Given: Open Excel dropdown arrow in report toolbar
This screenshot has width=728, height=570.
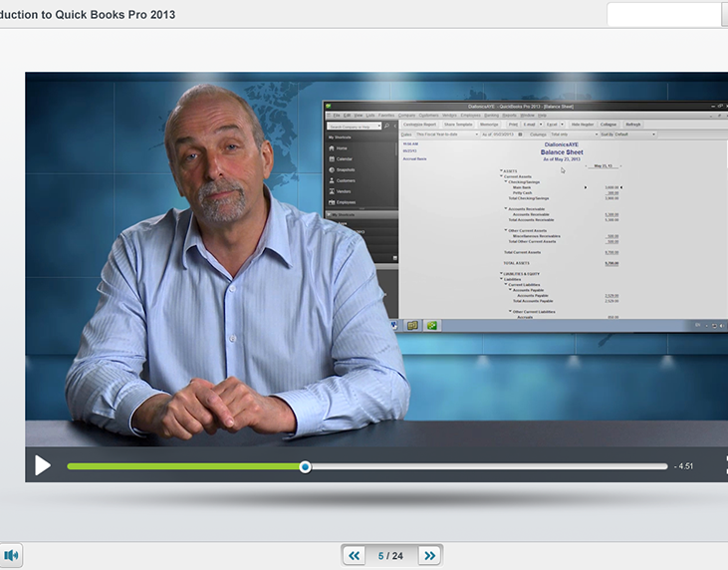Looking at the screenshot, I should point(563,125).
